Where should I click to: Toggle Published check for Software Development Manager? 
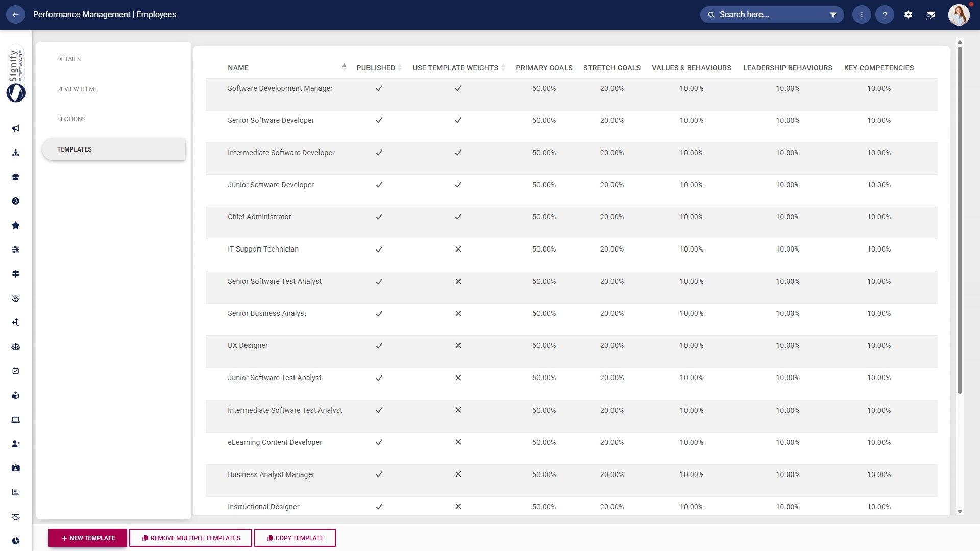[379, 88]
